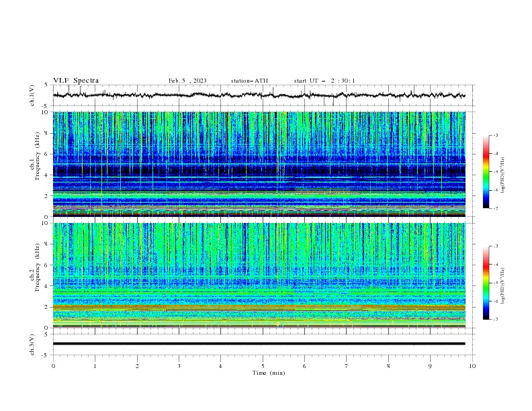
Task: Click the ch.1 PSD color scale bar
Action: coord(486,172)
